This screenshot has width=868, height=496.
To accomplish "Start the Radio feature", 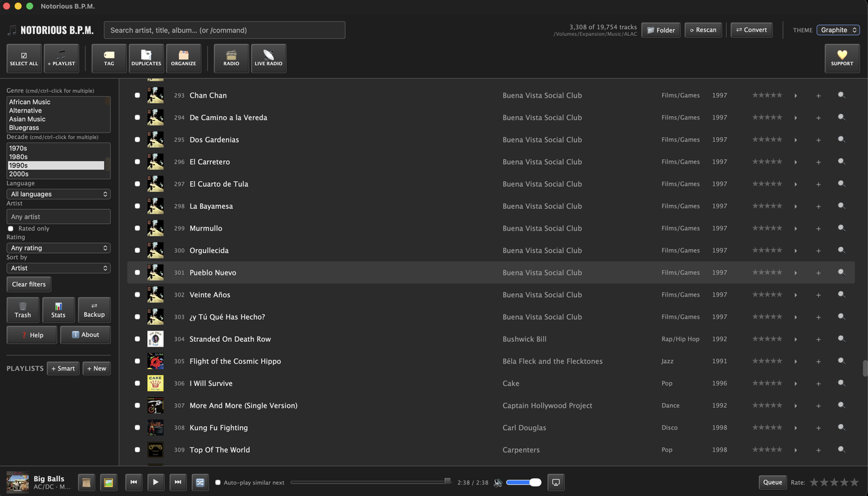I will coord(231,58).
